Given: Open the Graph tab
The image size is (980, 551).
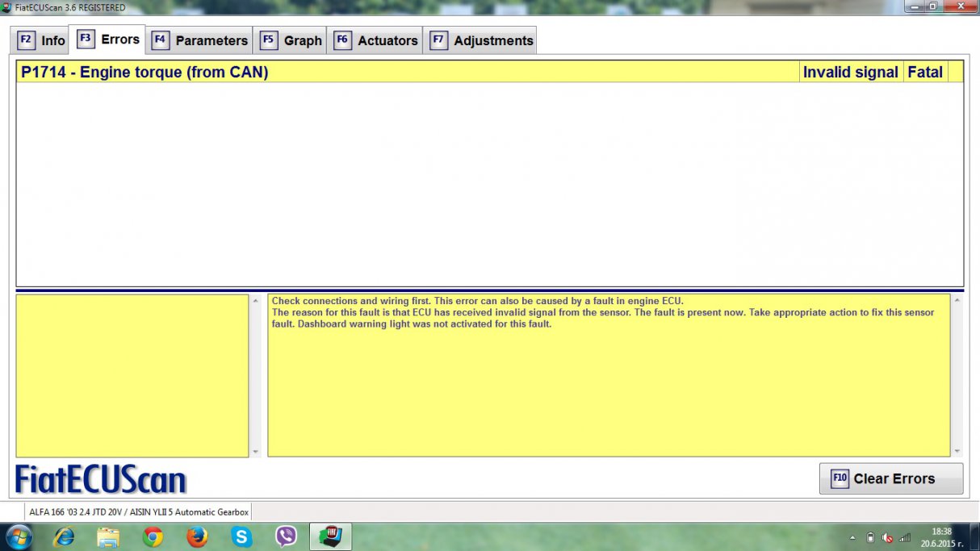Looking at the screenshot, I should tap(291, 40).
